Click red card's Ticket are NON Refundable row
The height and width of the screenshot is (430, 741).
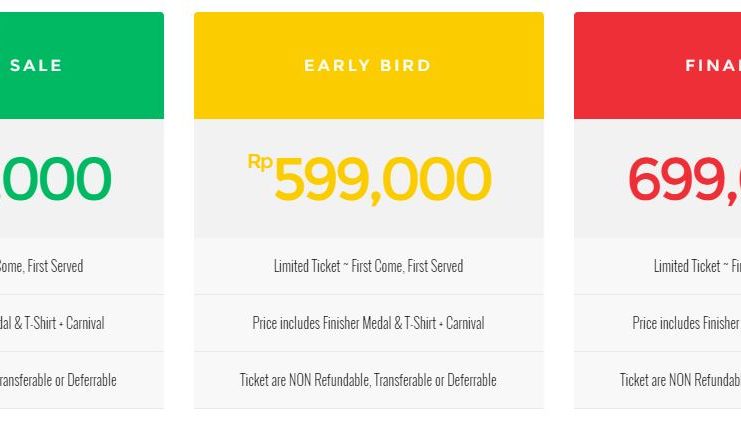(657, 380)
